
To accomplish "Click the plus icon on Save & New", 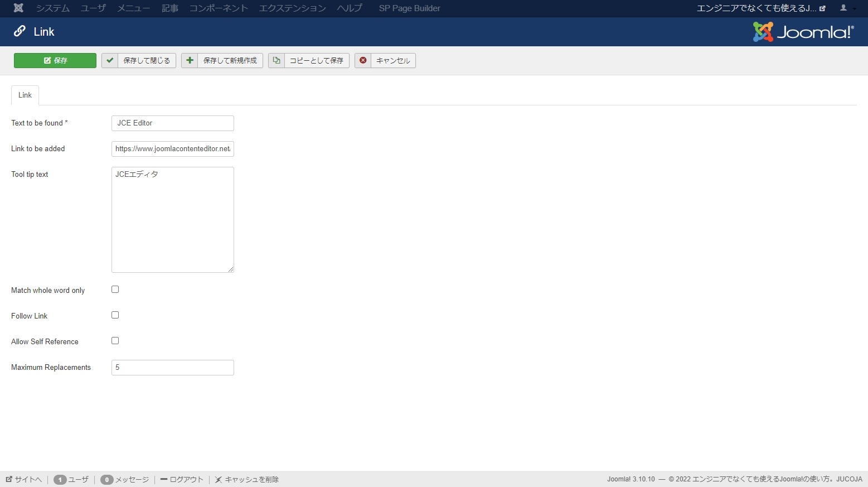I will [x=190, y=60].
